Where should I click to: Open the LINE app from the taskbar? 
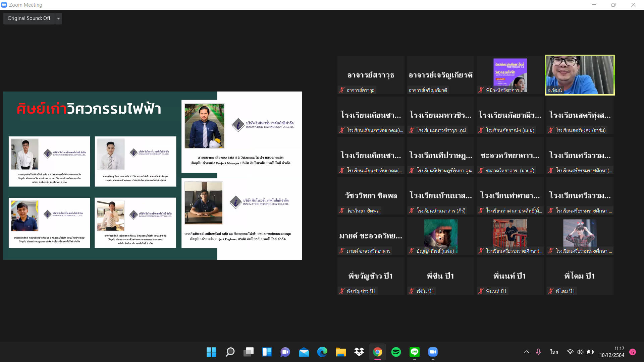pyautogui.click(x=415, y=352)
